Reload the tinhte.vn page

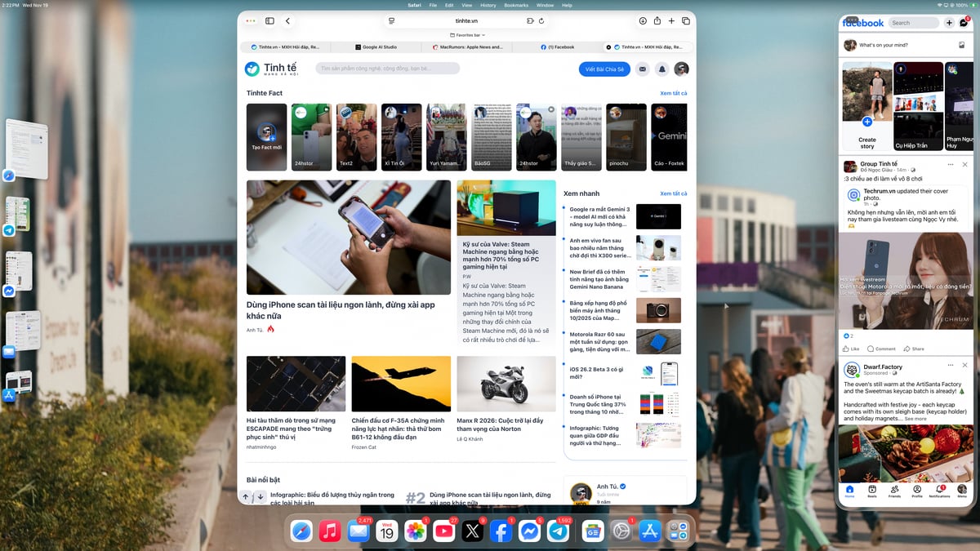(541, 21)
